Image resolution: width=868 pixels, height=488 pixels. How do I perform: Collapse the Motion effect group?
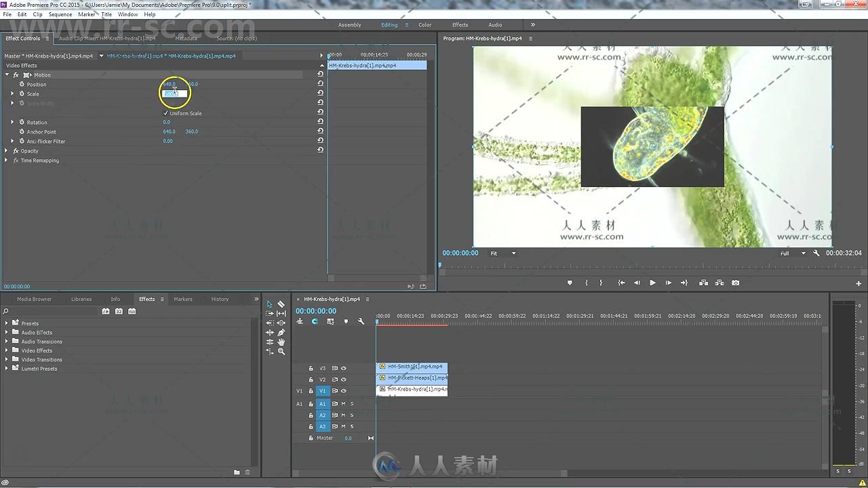tap(7, 75)
